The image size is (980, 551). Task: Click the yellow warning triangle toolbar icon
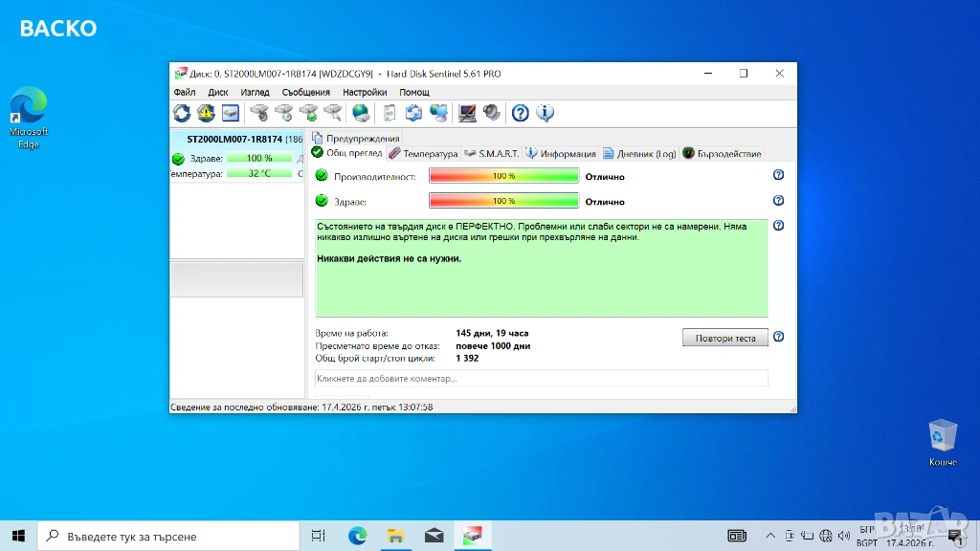[206, 113]
